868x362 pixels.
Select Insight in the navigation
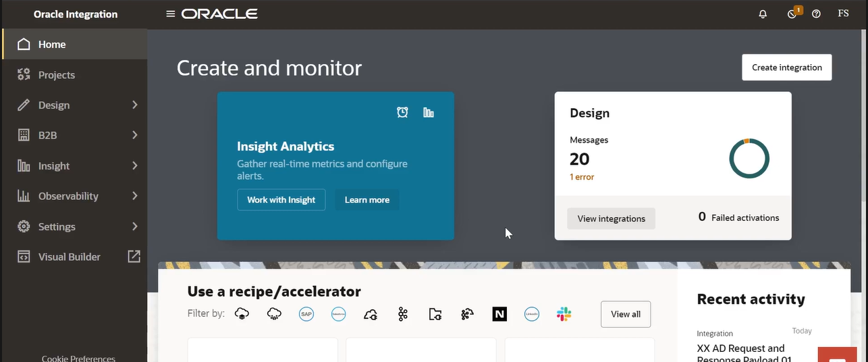pos(74,165)
